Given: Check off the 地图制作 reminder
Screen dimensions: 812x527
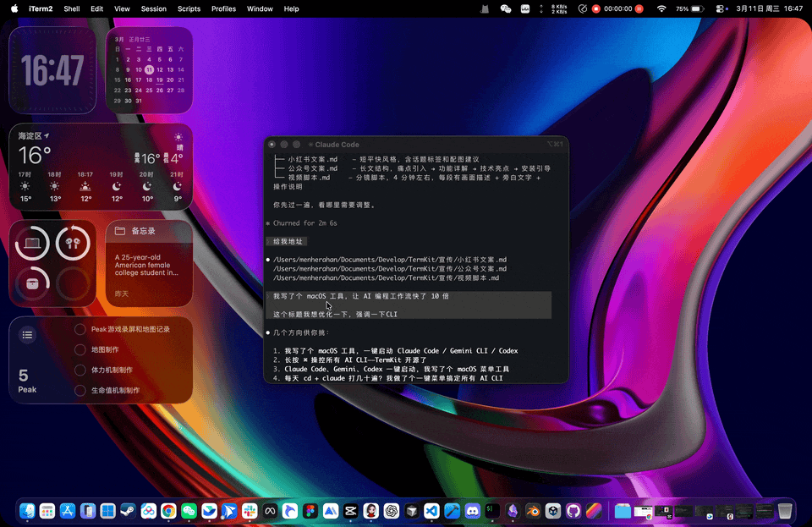Looking at the screenshot, I should coord(80,350).
